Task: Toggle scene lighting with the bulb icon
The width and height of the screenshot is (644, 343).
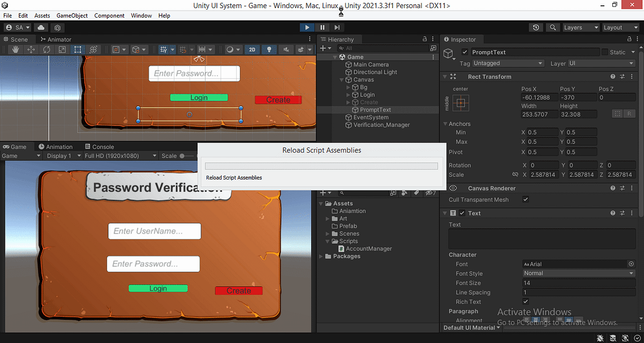Action: [269, 49]
